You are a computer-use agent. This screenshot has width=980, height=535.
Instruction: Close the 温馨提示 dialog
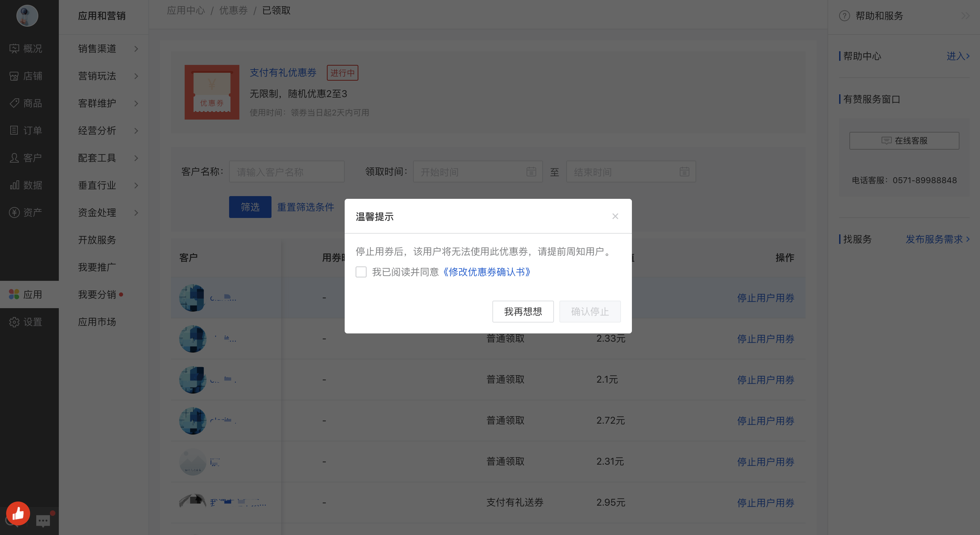click(615, 216)
